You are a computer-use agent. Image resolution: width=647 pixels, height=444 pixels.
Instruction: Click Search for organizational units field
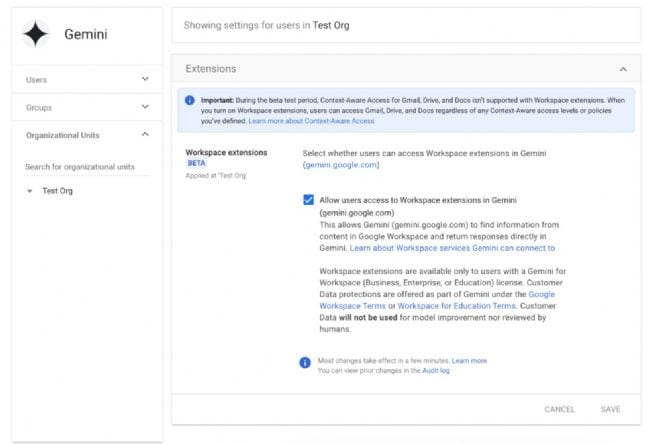[87, 167]
